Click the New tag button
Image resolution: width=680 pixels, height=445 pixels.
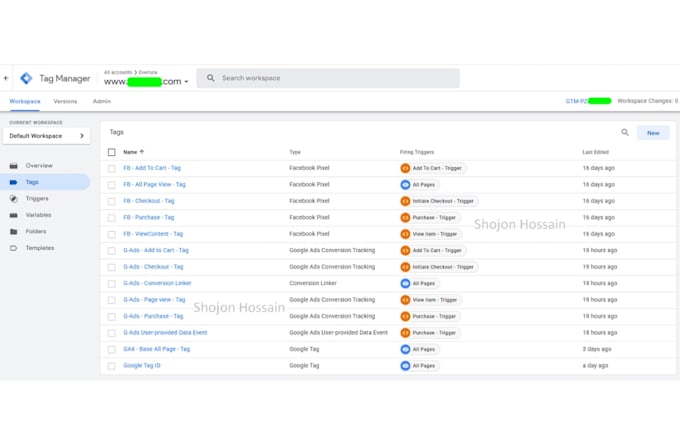pos(653,133)
